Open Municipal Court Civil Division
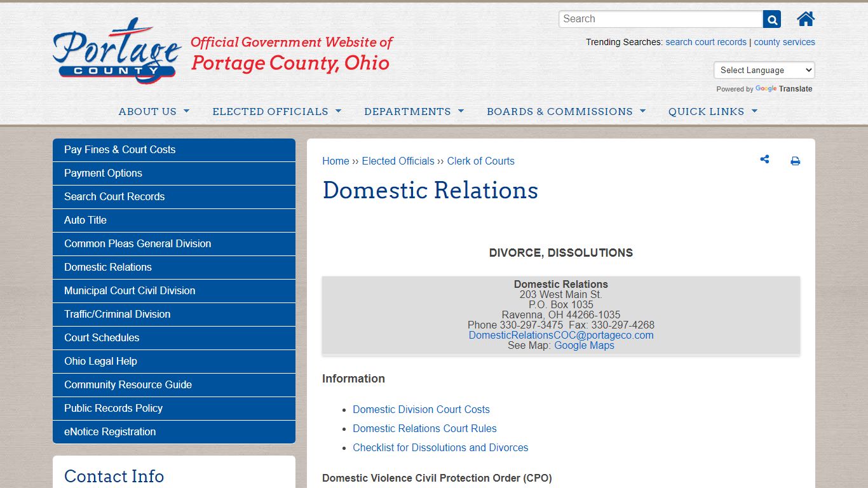Image resolution: width=868 pixels, height=488 pixels. tap(174, 291)
